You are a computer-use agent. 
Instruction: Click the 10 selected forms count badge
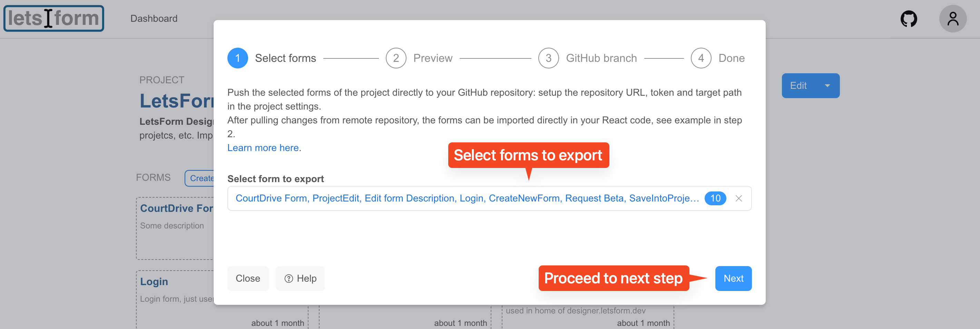[x=715, y=198]
